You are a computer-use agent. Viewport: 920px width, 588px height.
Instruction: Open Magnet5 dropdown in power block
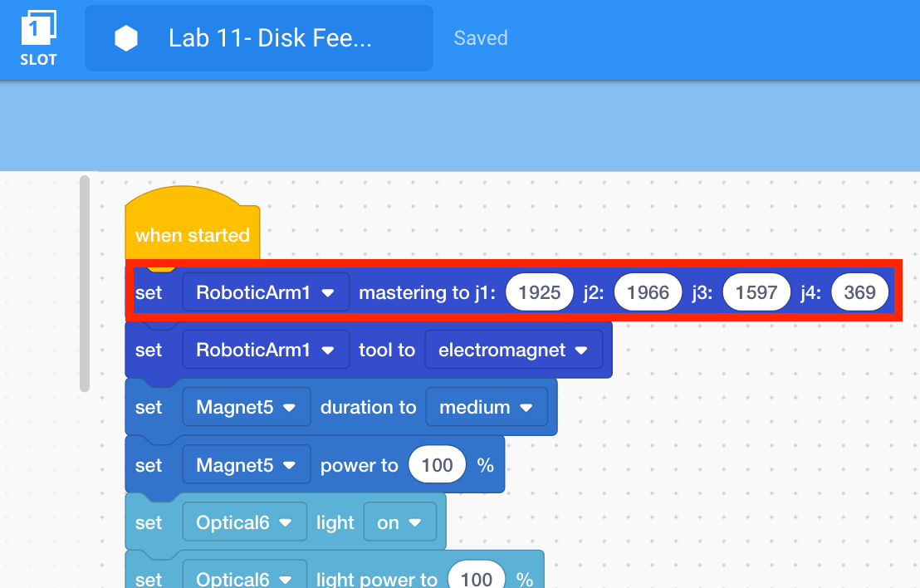pyautogui.click(x=246, y=466)
